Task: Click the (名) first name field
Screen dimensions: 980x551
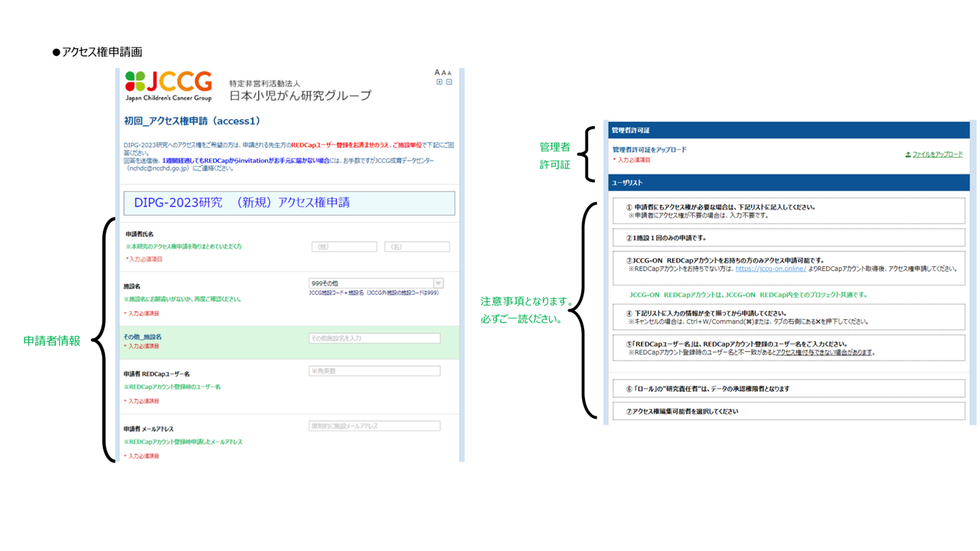Action: pos(416,246)
